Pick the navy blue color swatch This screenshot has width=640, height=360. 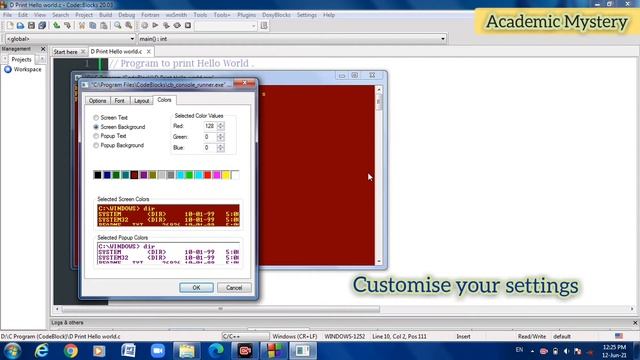click(107, 175)
